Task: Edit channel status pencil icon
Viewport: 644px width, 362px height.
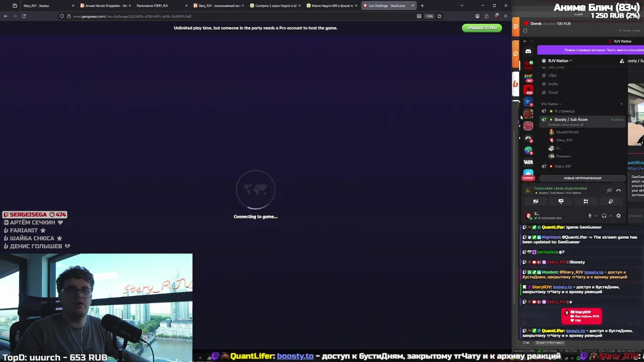Action: coord(582,125)
